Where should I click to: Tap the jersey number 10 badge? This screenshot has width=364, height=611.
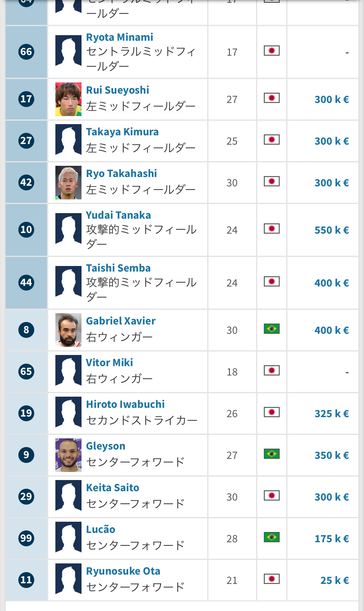[x=26, y=230]
